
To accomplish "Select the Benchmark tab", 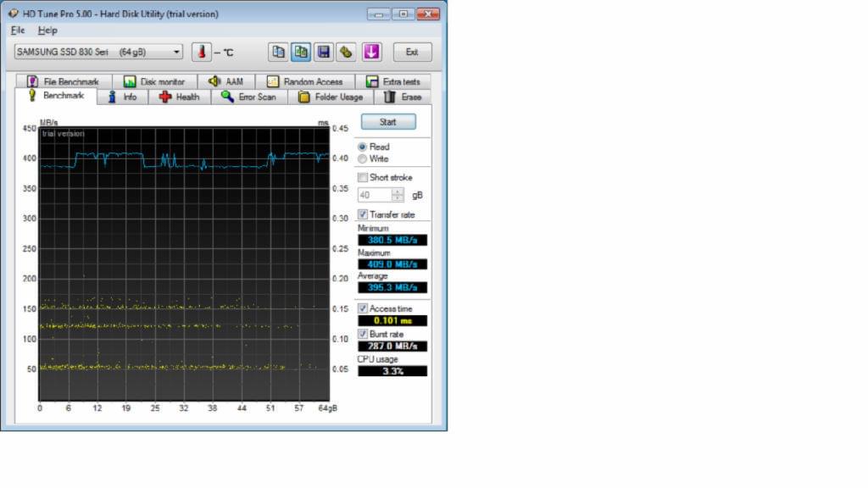I will (x=56, y=96).
